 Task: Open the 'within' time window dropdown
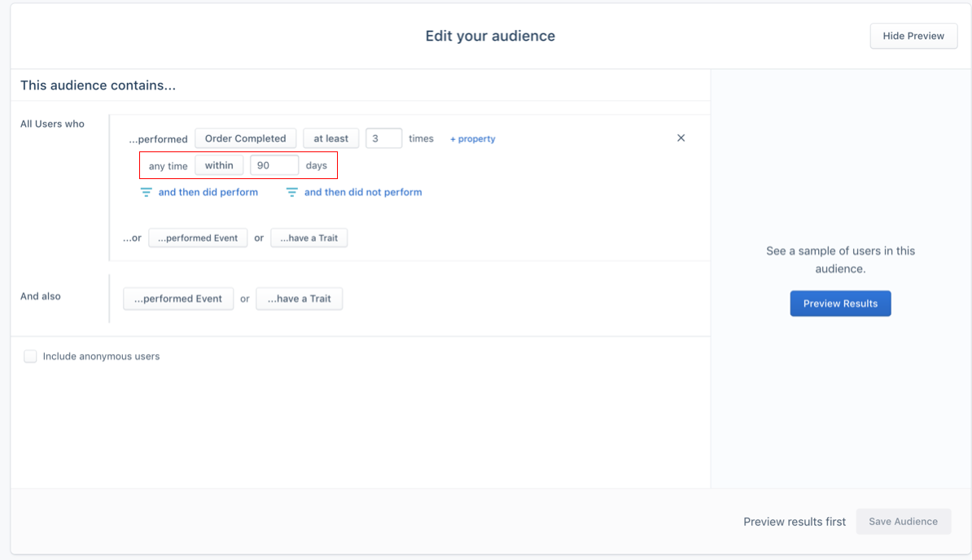click(x=219, y=165)
